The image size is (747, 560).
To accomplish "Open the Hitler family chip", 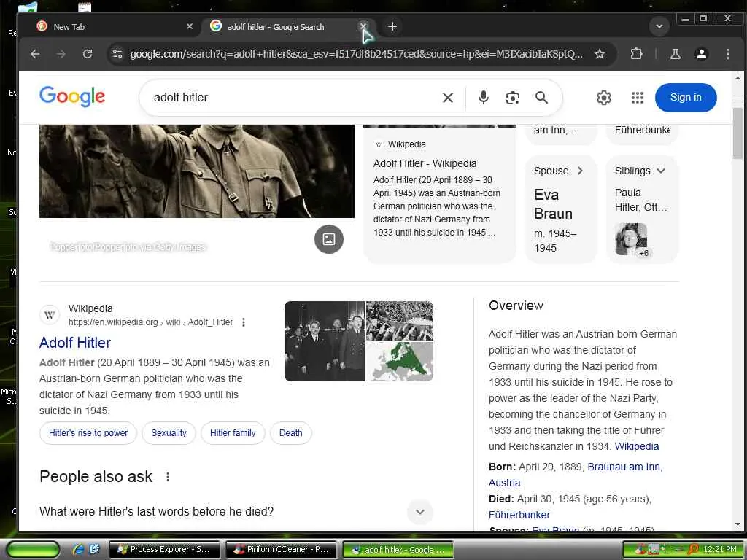I will pyautogui.click(x=233, y=433).
